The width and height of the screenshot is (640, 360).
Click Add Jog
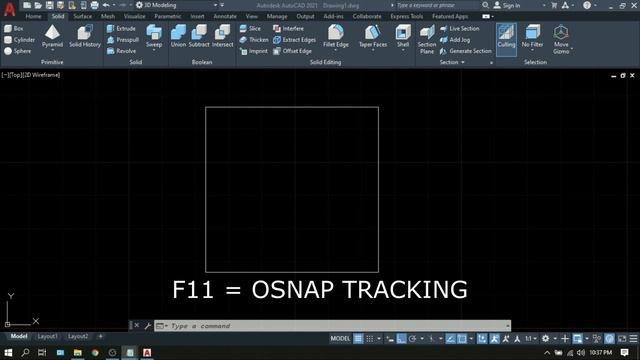(x=455, y=40)
